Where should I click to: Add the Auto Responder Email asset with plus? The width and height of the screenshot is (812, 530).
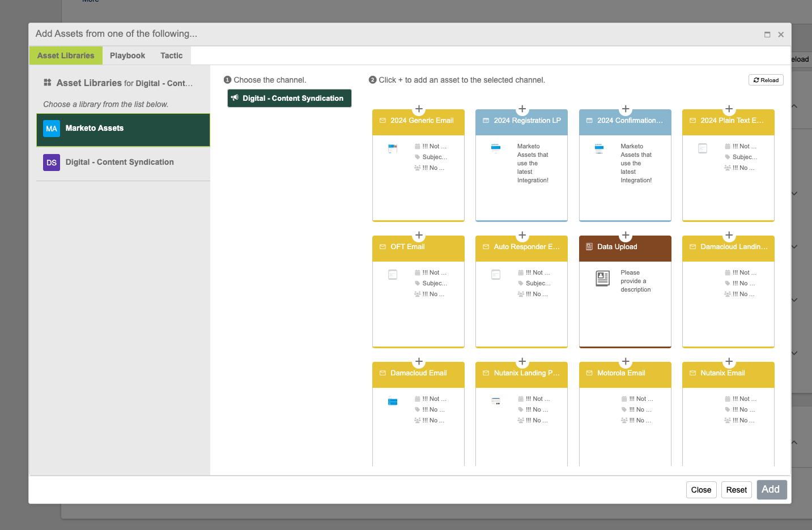522,235
